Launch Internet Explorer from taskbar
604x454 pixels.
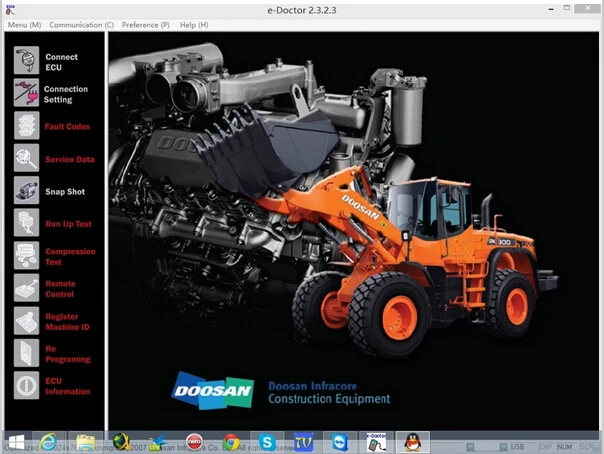tap(48, 442)
